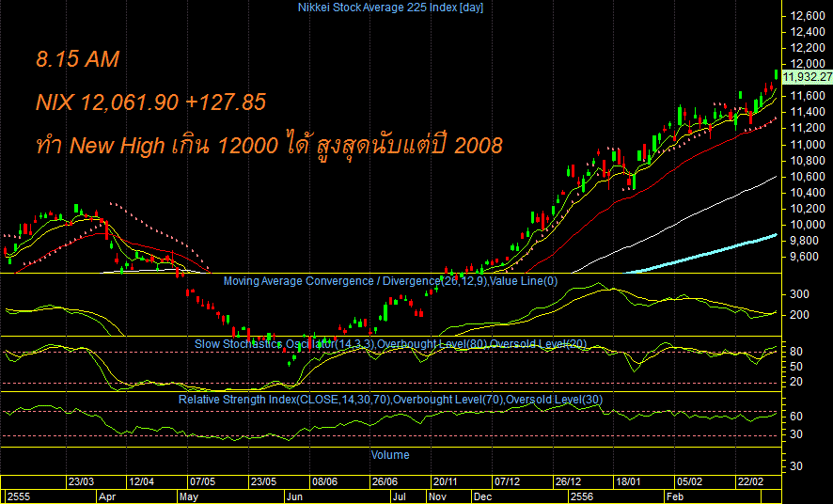Click the 23/05 date label
Viewport: 833px width, 504px height.
[263, 481]
